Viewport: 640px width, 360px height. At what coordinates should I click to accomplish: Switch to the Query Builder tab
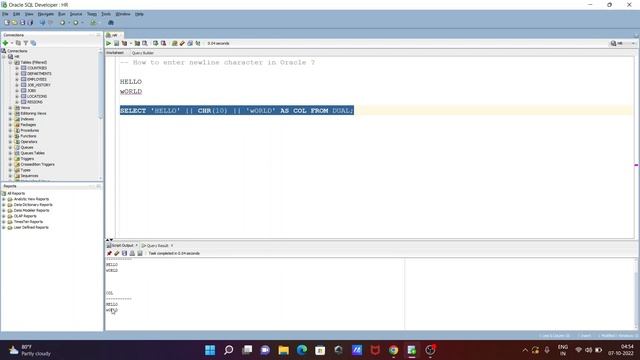[142, 53]
